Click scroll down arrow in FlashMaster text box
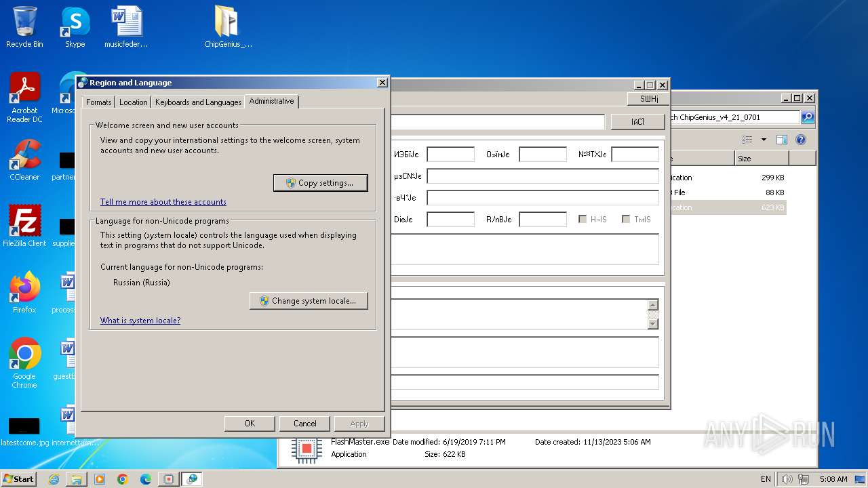Viewport: 868px width, 488px height. click(x=652, y=324)
